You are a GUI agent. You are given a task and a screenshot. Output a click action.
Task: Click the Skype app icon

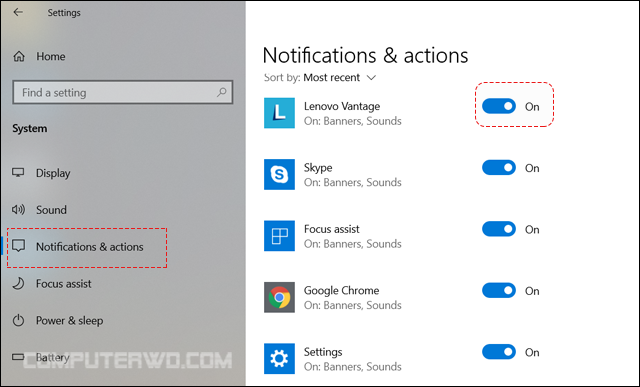pyautogui.click(x=279, y=174)
